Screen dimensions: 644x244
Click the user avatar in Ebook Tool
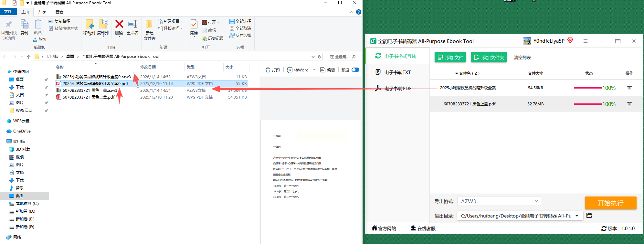527,41
